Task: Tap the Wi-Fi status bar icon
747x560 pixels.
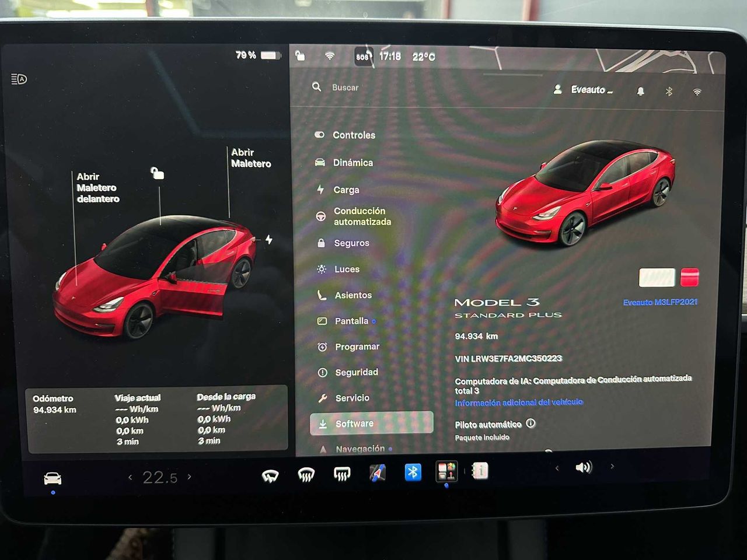Action: pos(330,56)
